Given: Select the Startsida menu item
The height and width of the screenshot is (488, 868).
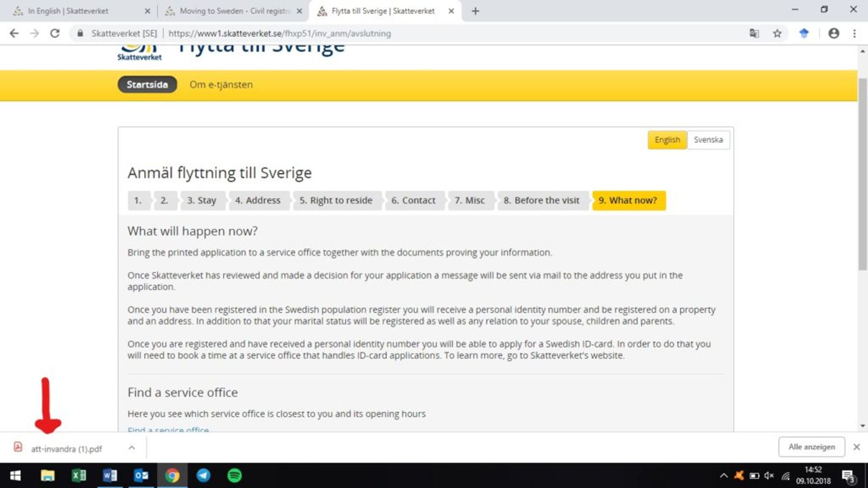Looking at the screenshot, I should coord(147,84).
